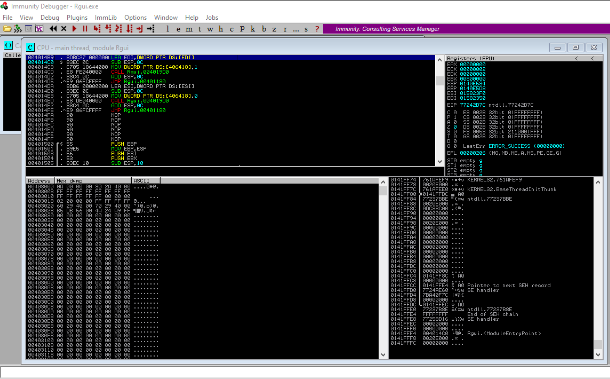
Task: Click the ASCII column header in dump pane
Action: pyautogui.click(x=146, y=181)
